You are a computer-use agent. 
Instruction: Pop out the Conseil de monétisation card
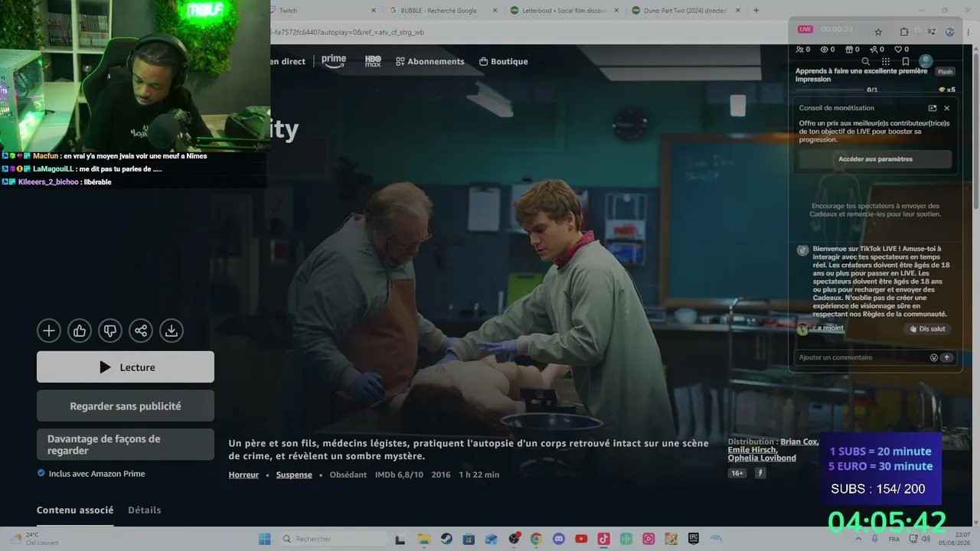(x=933, y=108)
